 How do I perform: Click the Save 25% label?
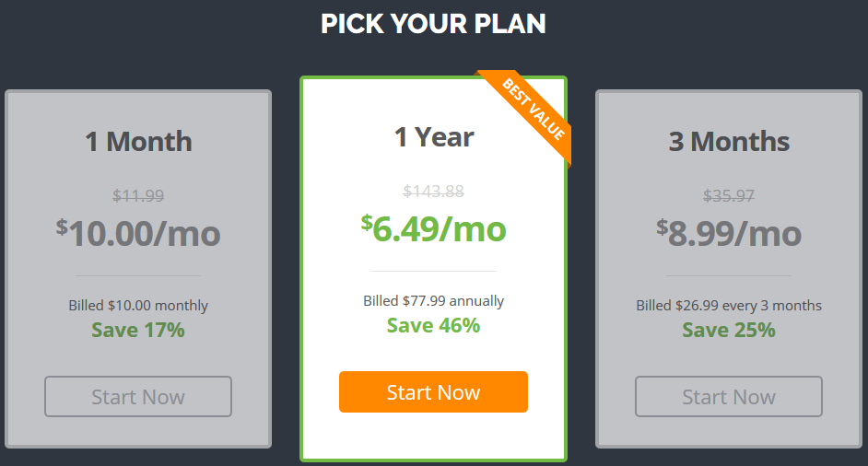[729, 330]
